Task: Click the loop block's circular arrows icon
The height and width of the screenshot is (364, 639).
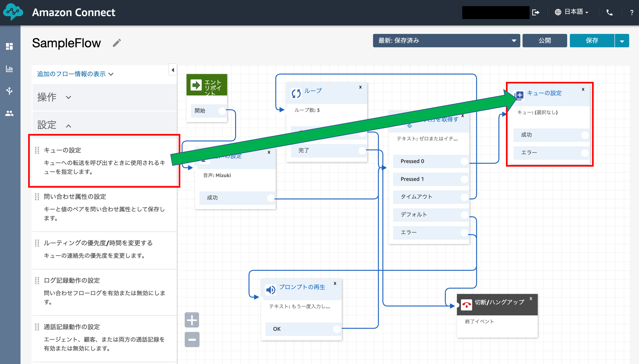Action: (296, 93)
